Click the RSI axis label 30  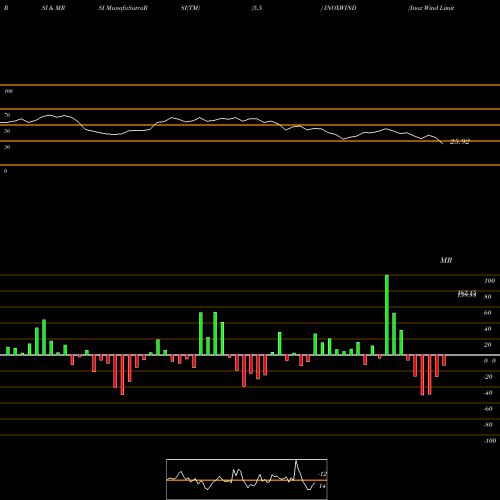click(x=7, y=147)
